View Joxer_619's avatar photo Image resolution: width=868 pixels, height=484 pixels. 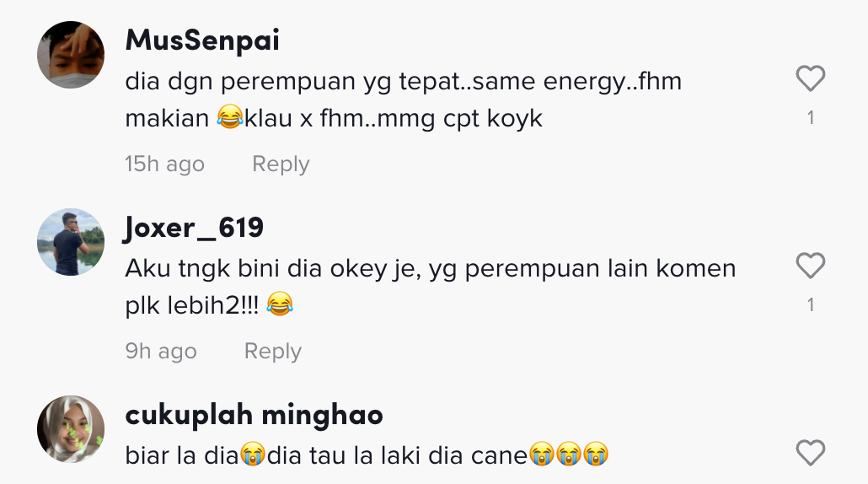pos(71,242)
